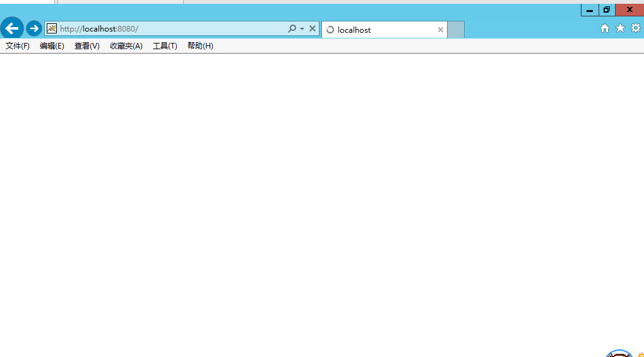Click the Back navigation arrow button
The image size is (644, 357).
(x=12, y=28)
